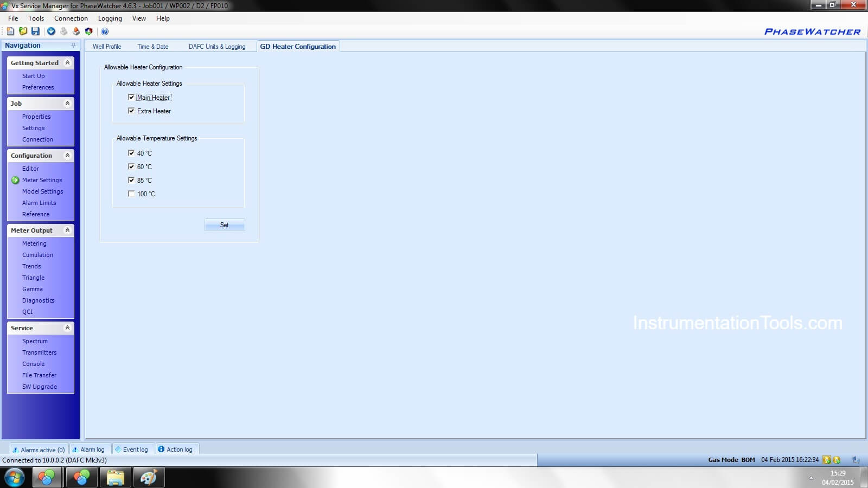The height and width of the screenshot is (488, 868).
Task: Toggle the 85 °C temperature checkbox
Action: [131, 180]
